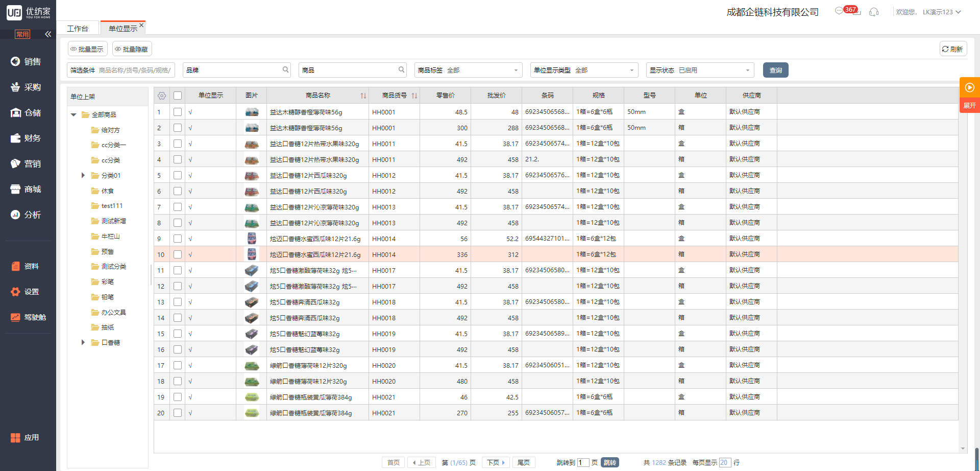
Task: Open the message notification icon with 367 badge
Action: pyautogui.click(x=840, y=11)
